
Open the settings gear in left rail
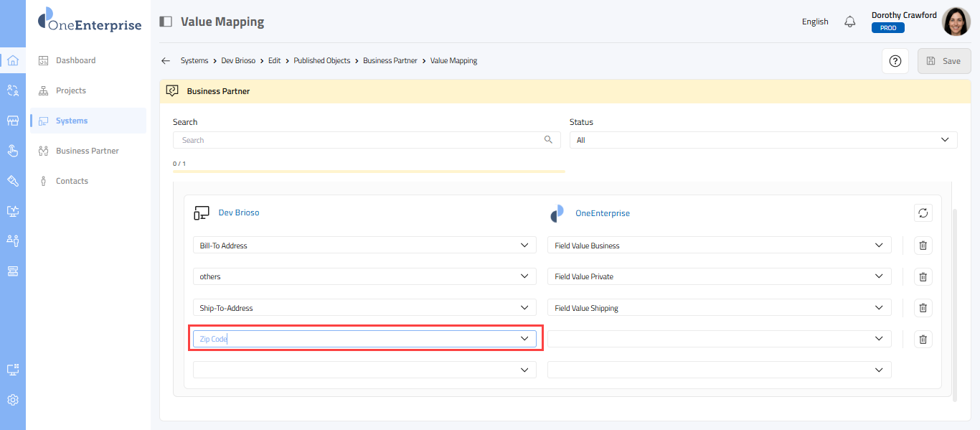[13, 400]
